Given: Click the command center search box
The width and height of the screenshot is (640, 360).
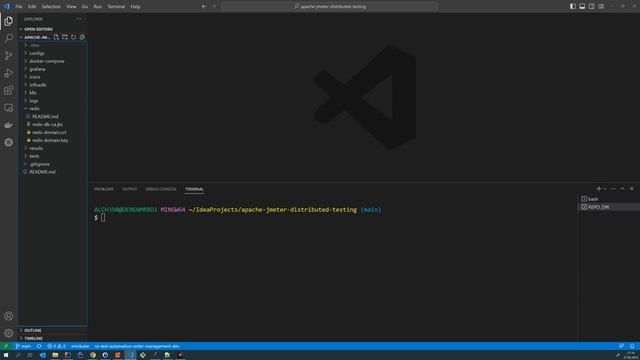Looking at the screenshot, I should [x=330, y=6].
